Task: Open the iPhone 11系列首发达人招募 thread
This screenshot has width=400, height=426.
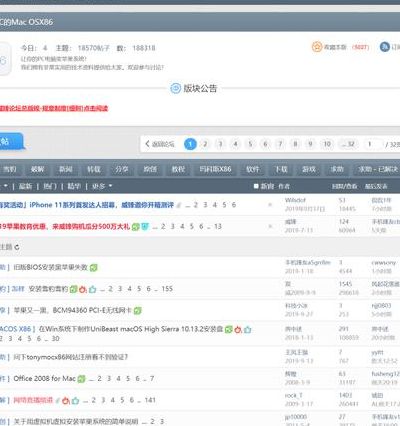Action: 87,205
